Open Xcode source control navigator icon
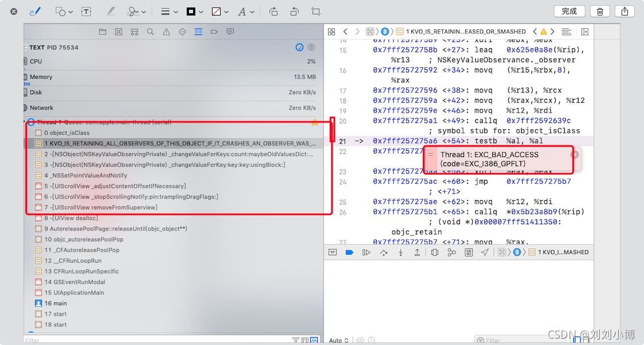 pos(119,32)
